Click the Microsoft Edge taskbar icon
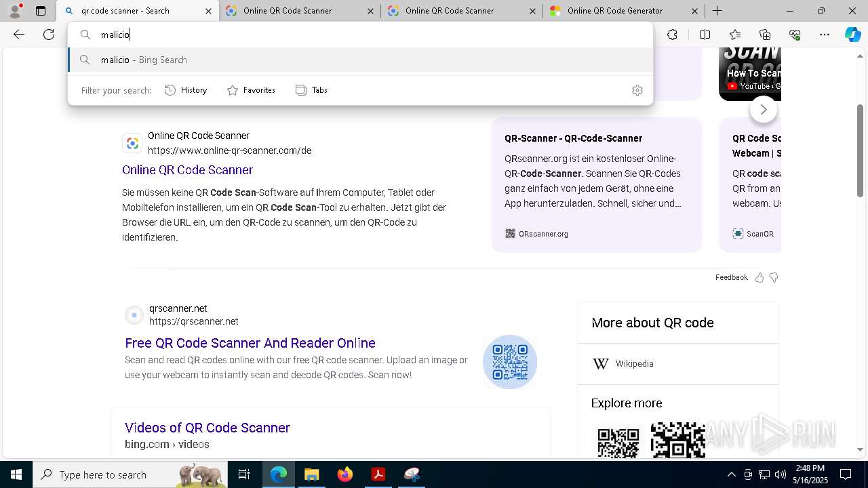 point(279,474)
